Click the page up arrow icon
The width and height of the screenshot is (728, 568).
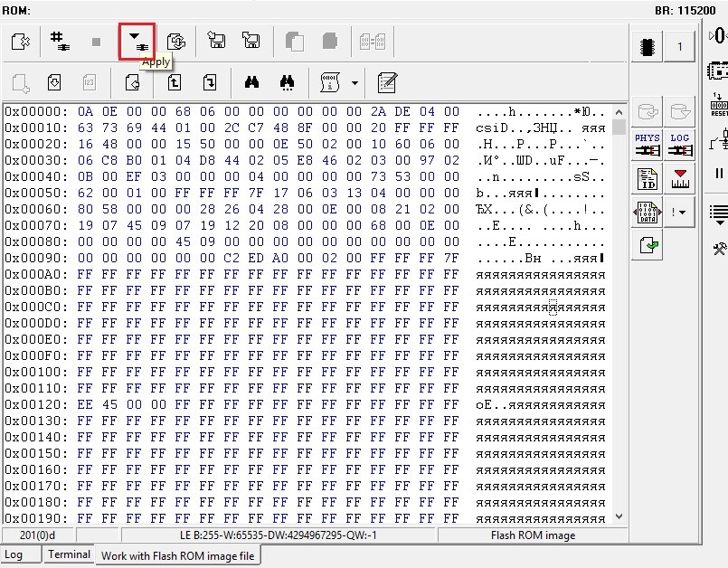[175, 82]
